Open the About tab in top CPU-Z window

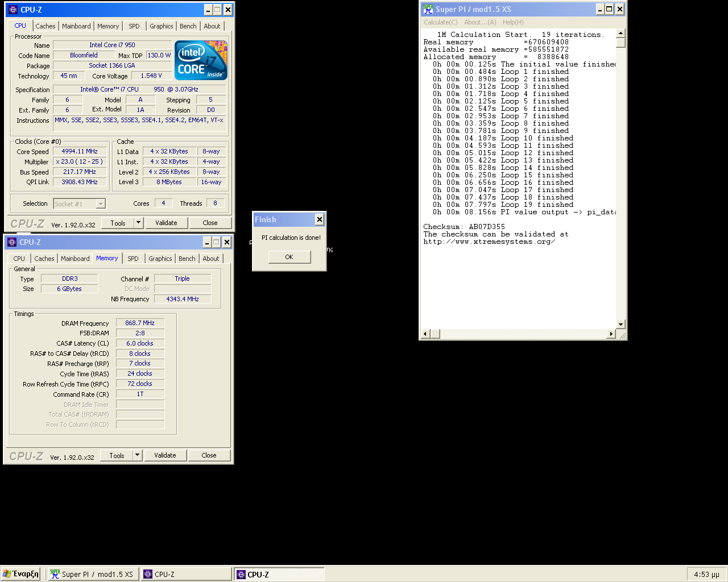coord(212,26)
